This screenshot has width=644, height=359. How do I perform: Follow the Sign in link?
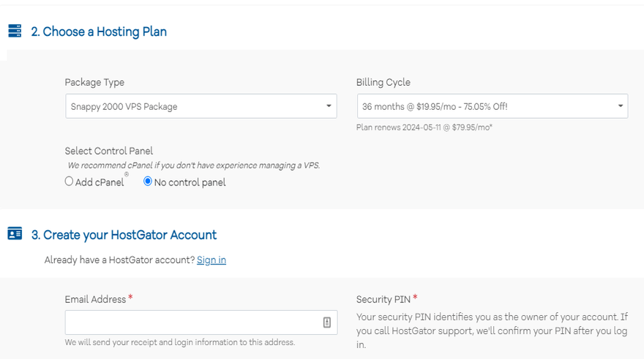(x=211, y=260)
